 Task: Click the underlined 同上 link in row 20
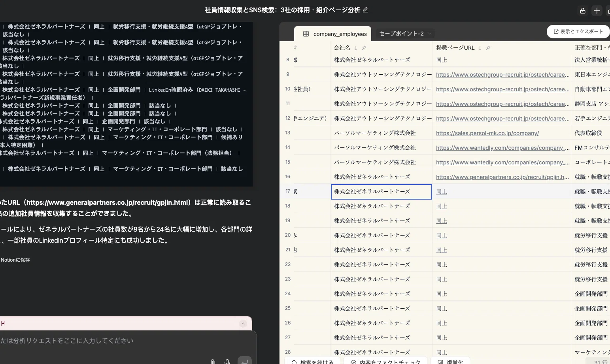pos(442,236)
